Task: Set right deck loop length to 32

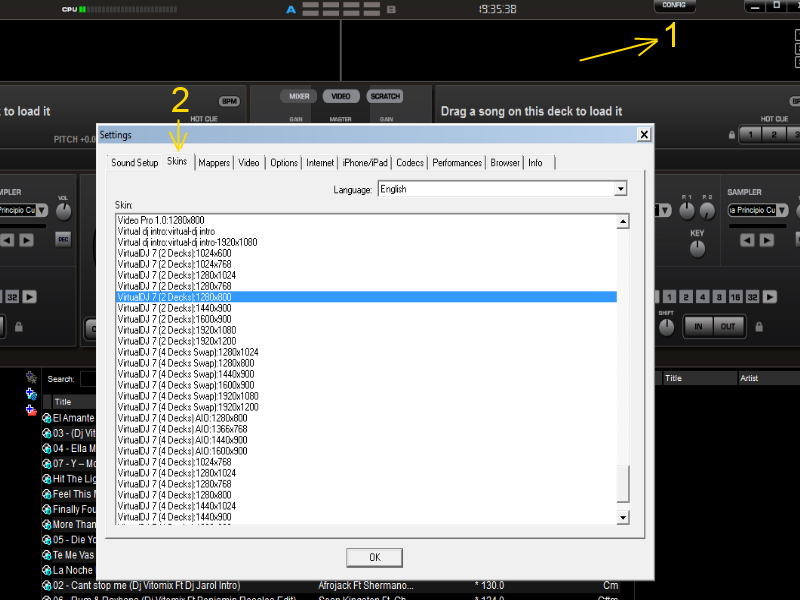Action: (x=752, y=297)
